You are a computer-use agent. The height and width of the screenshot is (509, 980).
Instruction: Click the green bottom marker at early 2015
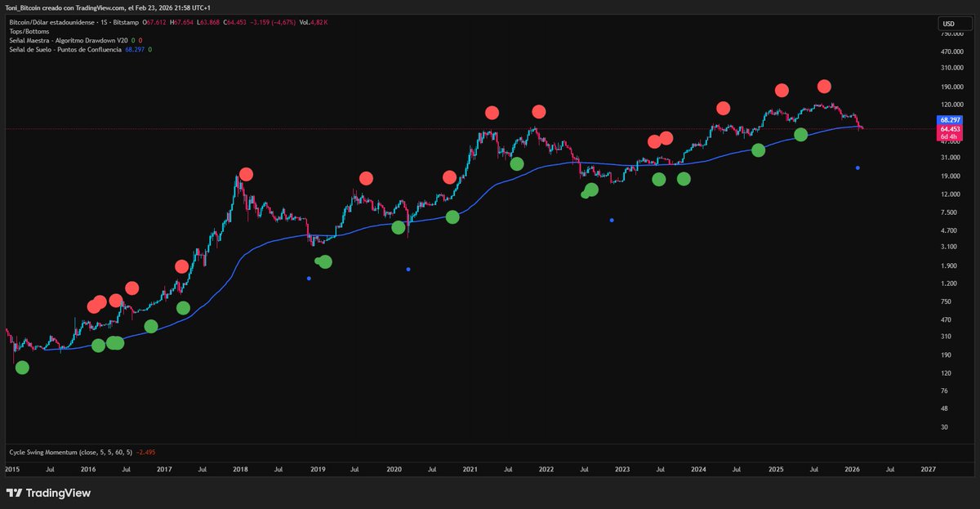coord(22,368)
